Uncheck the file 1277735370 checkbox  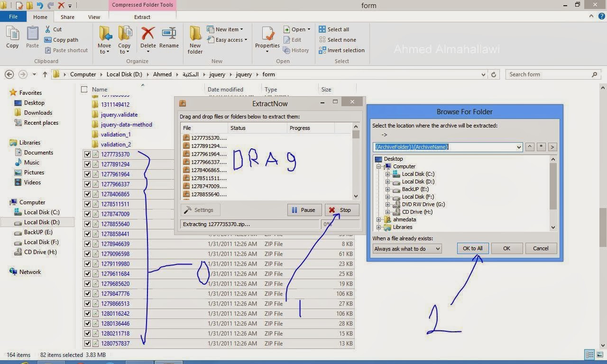pyautogui.click(x=87, y=155)
